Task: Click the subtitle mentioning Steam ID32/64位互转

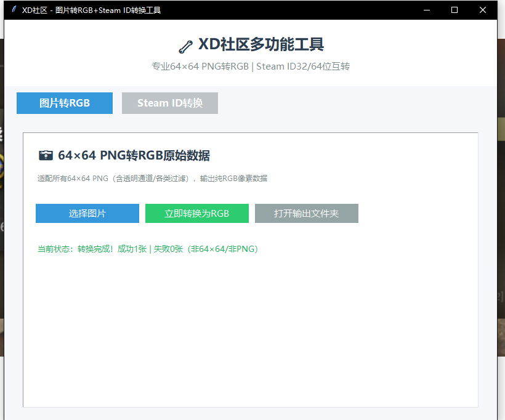Action: point(251,67)
